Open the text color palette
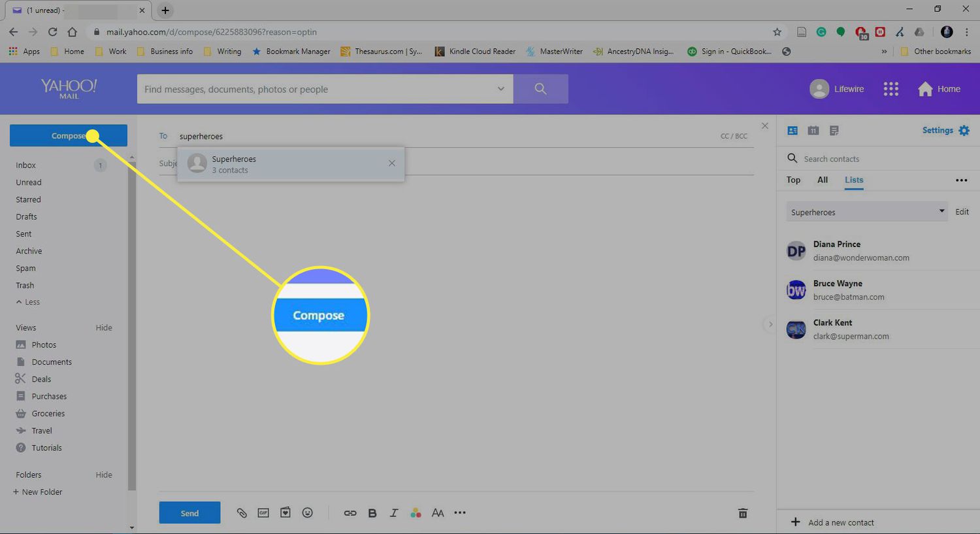980x534 pixels. pos(416,512)
